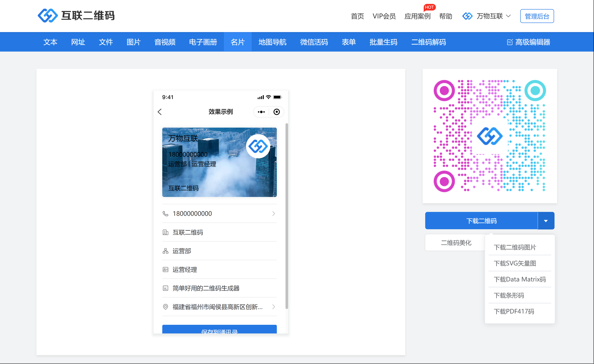Image resolution: width=594 pixels, height=364 pixels.
Task: Go to VIP会员 page
Action: coord(384,16)
